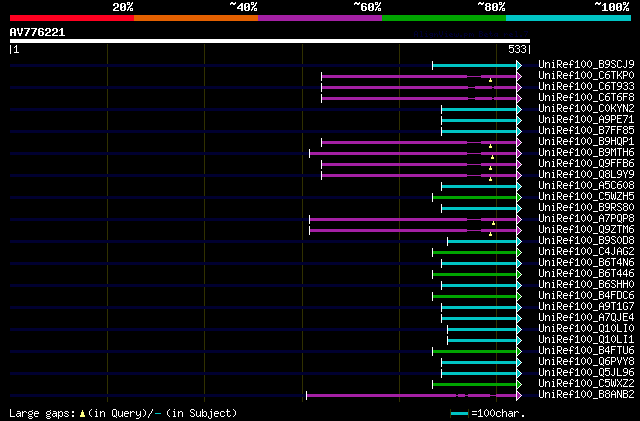This screenshot has width=640, height=421.
Task: Click the yellow gap marker in bottom legend
Action: [82, 414]
